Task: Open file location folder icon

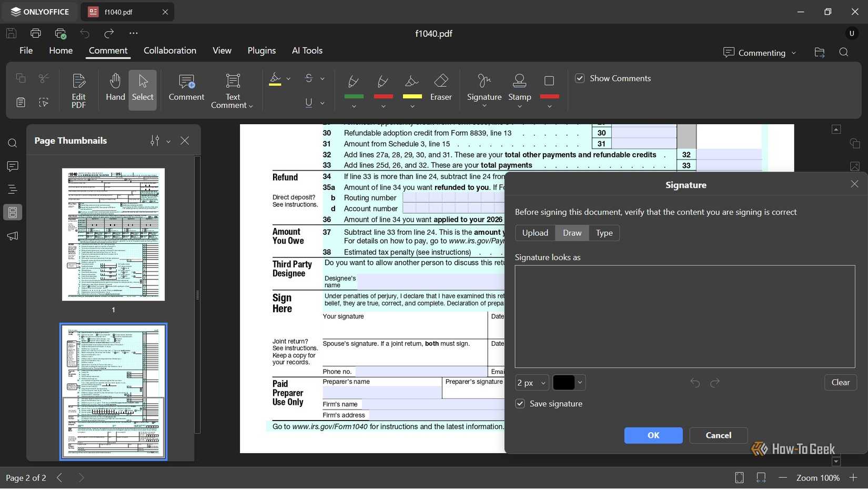Action: [819, 52]
